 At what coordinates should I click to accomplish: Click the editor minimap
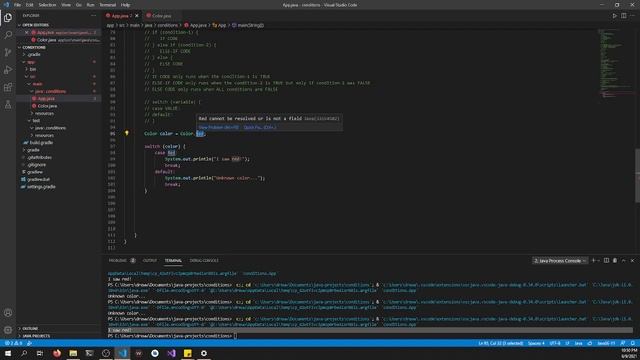click(x=616, y=65)
